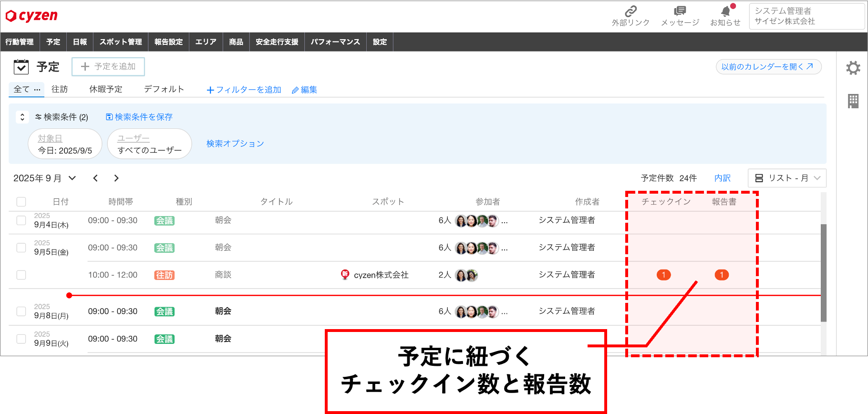Check the box for 9月5日(金) 朝会 row
This screenshot has width=868, height=414.
pyautogui.click(x=21, y=248)
